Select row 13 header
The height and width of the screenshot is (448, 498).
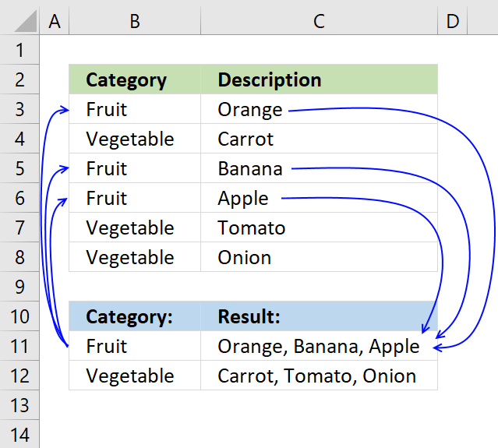pyautogui.click(x=19, y=405)
